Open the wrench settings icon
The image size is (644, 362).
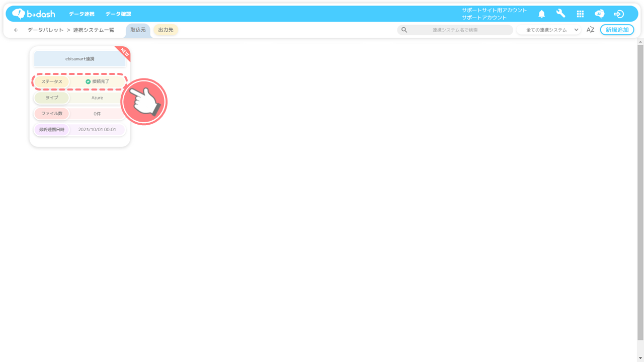tap(560, 14)
